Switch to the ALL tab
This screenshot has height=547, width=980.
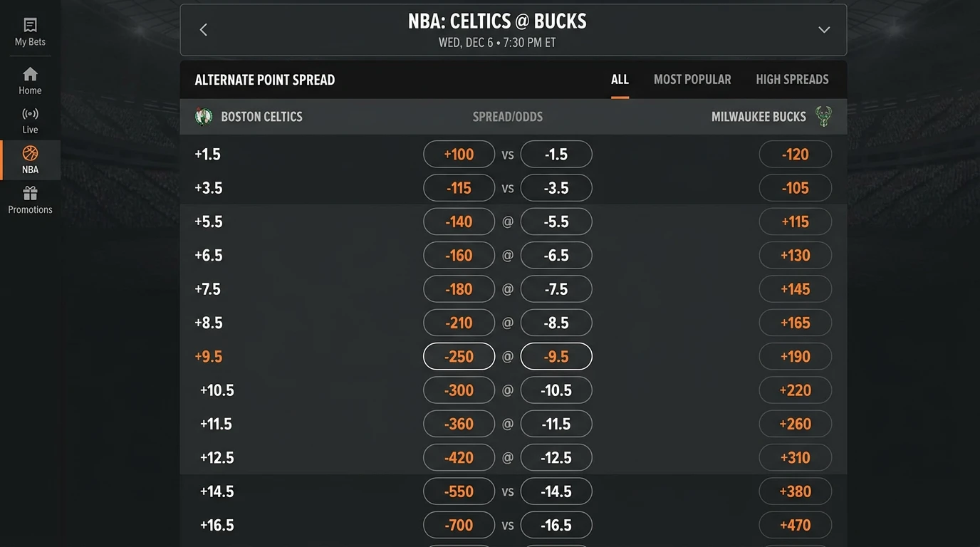(x=620, y=80)
